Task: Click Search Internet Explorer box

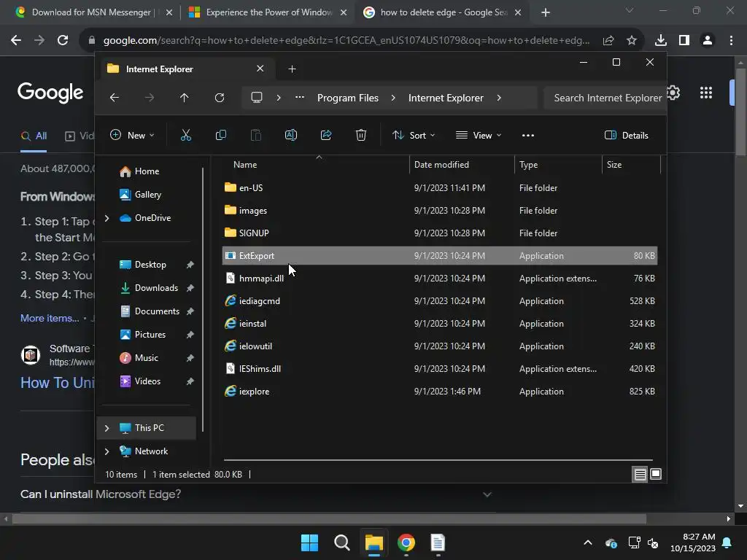Action: 605,98
